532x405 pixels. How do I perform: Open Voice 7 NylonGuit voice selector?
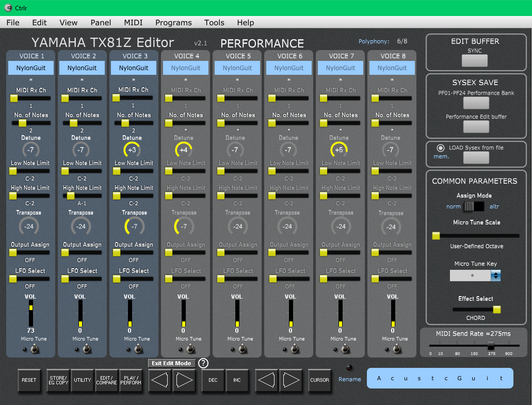341,68
